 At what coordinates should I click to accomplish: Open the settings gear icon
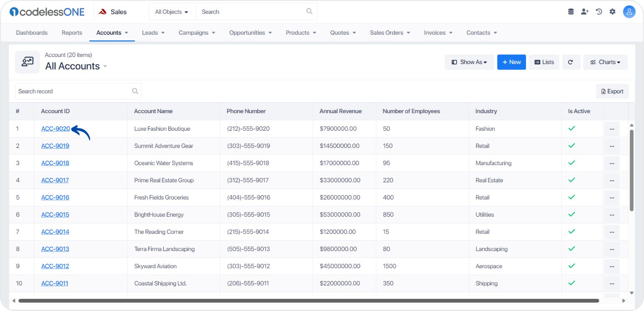[613, 12]
